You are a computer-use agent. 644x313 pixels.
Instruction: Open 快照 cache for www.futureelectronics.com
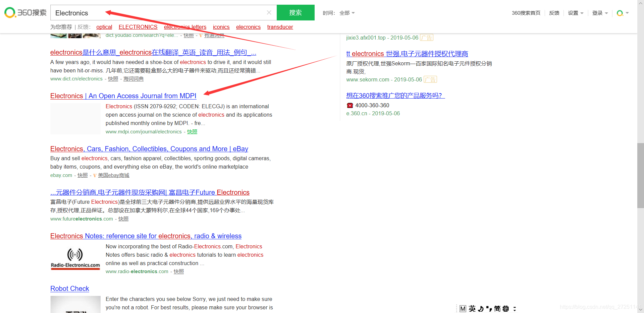(x=123, y=219)
